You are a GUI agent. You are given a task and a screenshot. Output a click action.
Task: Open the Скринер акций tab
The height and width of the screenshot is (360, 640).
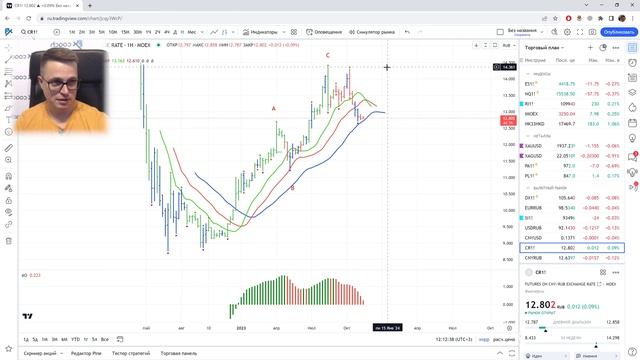pyautogui.click(x=40, y=353)
